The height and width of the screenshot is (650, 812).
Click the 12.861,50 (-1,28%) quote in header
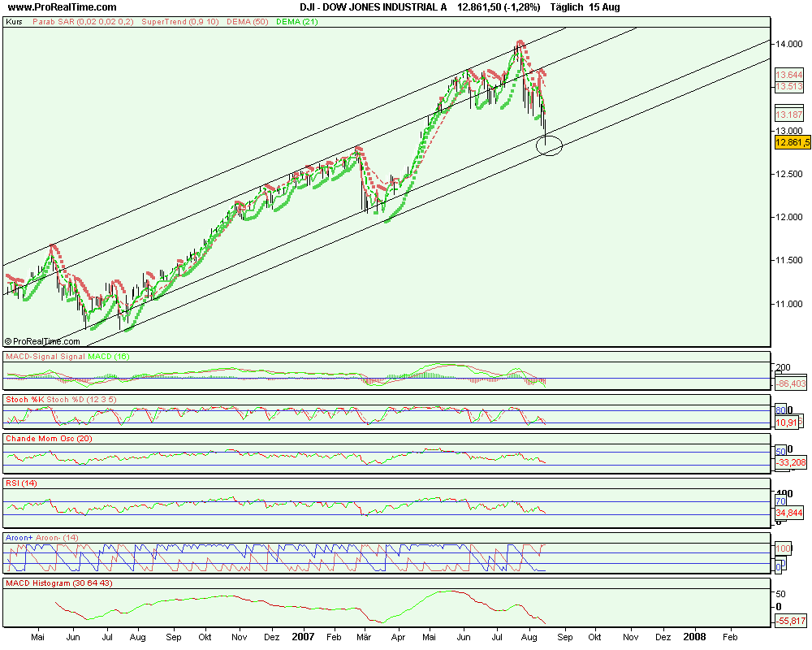tap(499, 7)
